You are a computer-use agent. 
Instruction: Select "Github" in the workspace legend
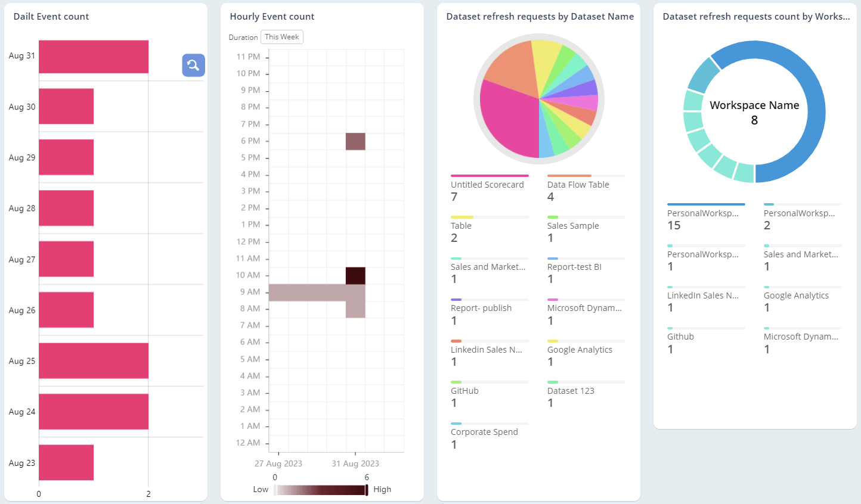[680, 336]
